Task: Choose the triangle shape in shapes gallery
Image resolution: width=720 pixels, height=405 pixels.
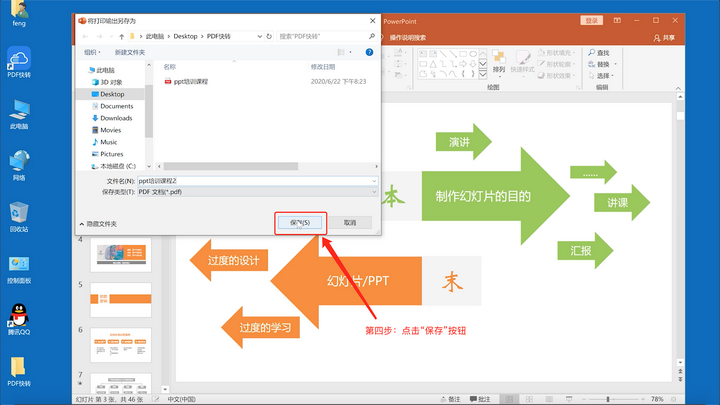Action: click(433, 64)
